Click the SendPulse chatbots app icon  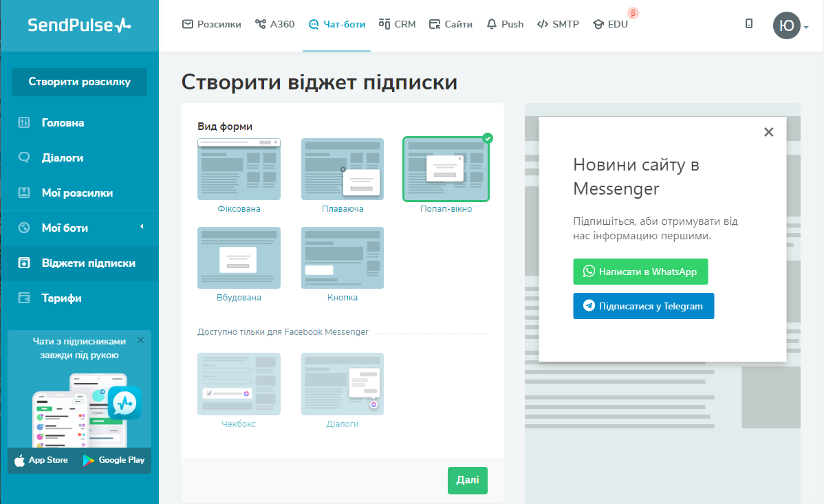pos(124,403)
